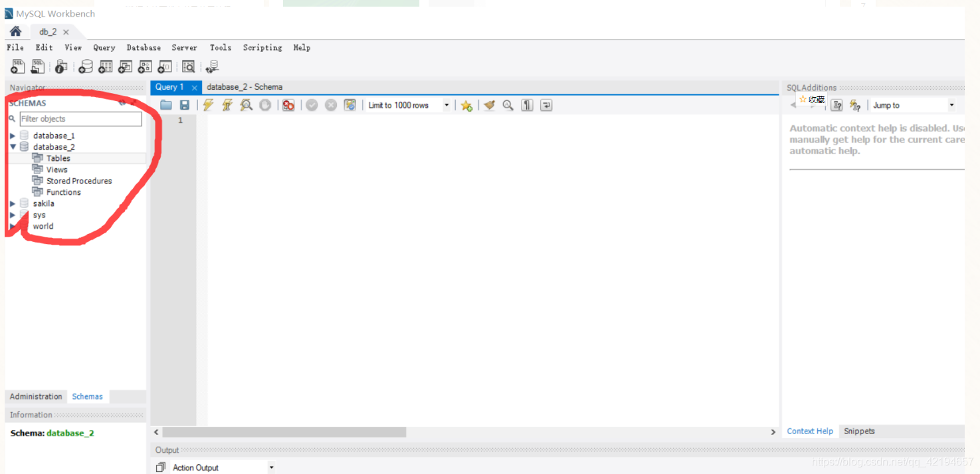Close the Query 1 tab

click(x=194, y=88)
